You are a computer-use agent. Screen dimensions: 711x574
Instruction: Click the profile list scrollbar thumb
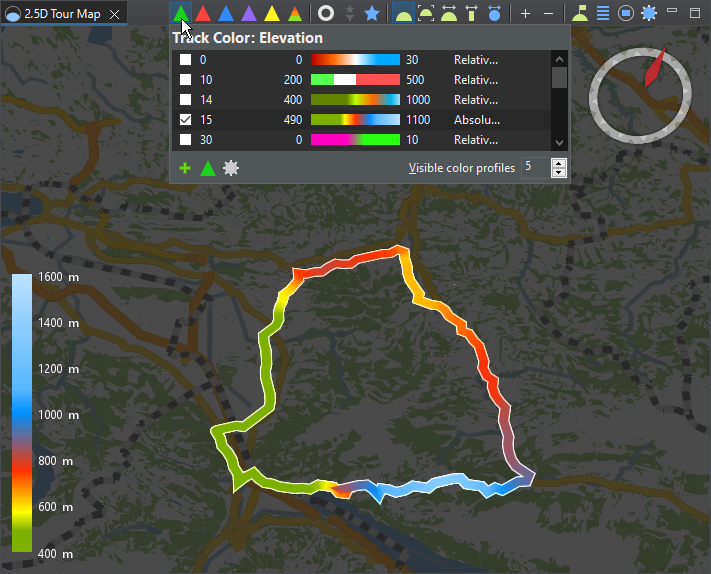click(560, 78)
